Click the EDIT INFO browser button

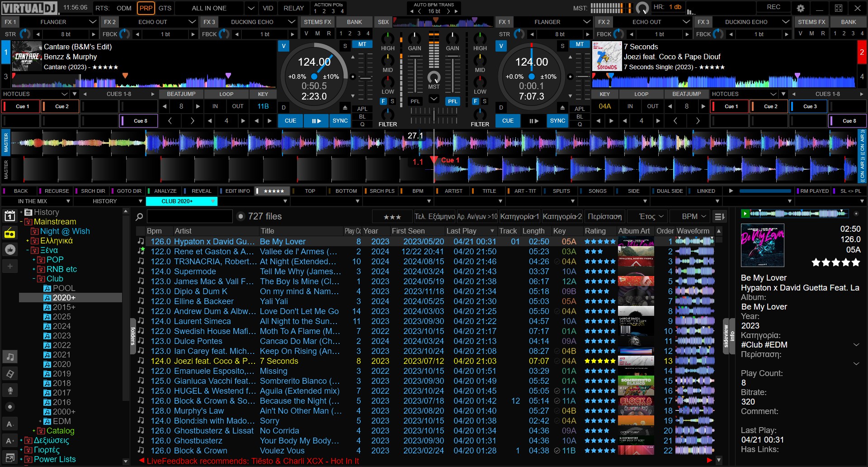(238, 191)
